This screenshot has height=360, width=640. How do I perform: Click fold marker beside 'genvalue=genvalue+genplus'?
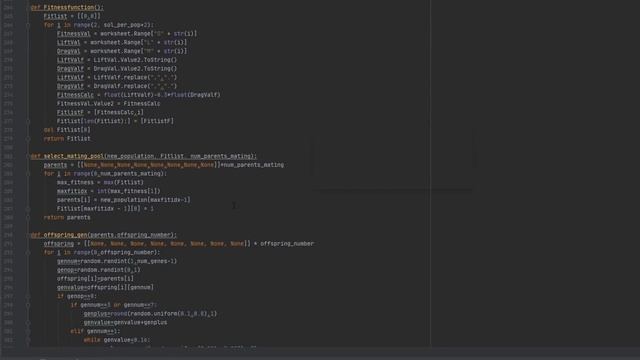[28, 322]
